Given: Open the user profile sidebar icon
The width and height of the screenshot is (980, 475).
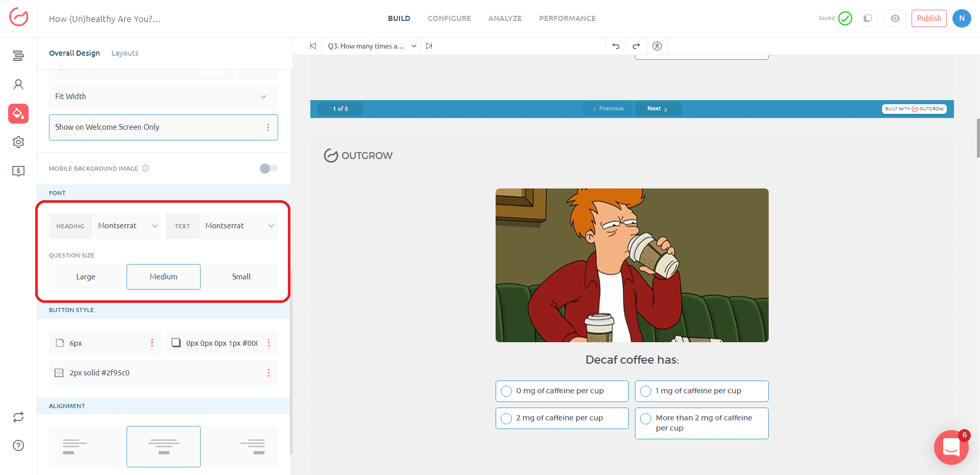Looking at the screenshot, I should [x=18, y=84].
